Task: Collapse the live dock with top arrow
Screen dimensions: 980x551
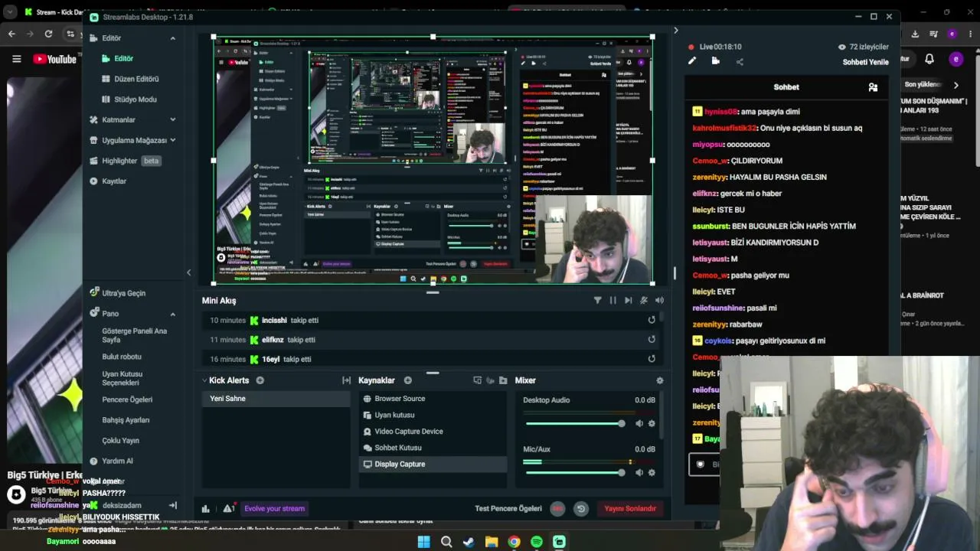Action: [x=675, y=31]
